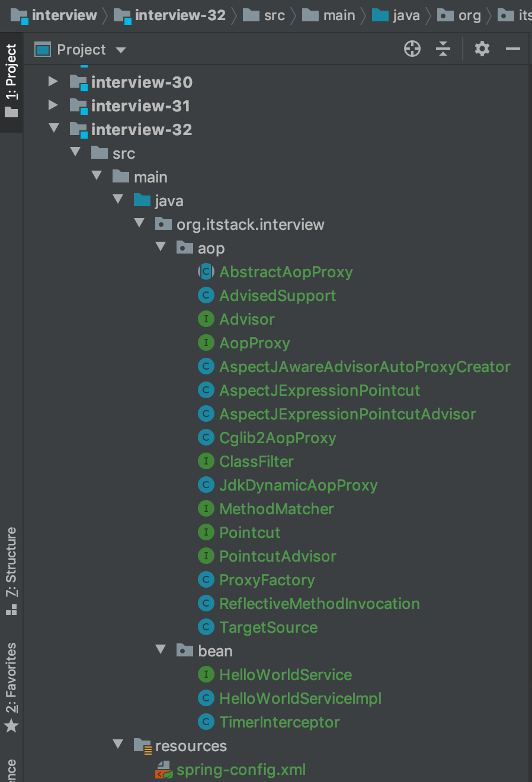The image size is (532, 782).
Task: Select AspectJExpressionPointcut class
Action: click(x=320, y=390)
